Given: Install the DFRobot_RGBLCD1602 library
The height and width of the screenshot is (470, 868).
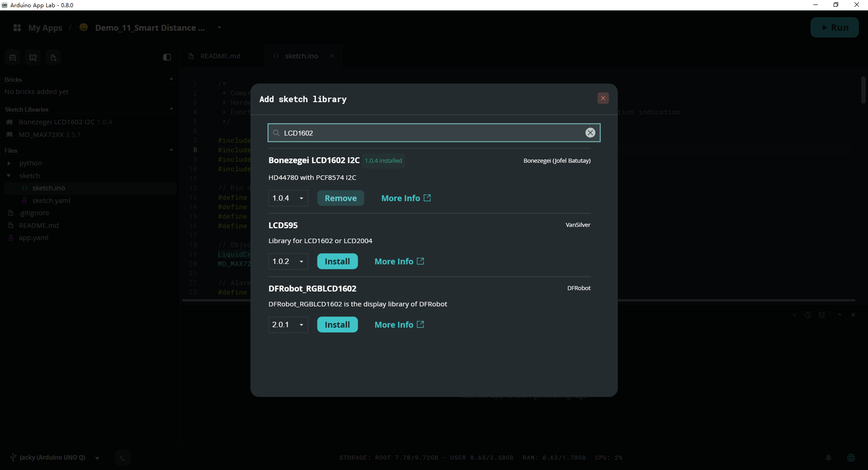Looking at the screenshot, I should click(x=337, y=324).
